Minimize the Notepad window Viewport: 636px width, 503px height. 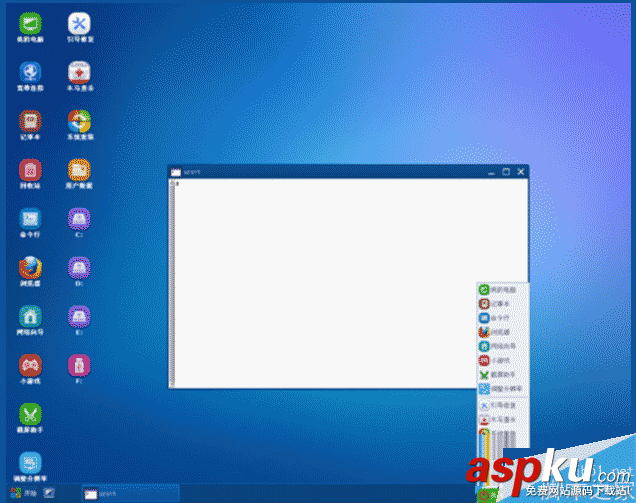click(492, 172)
